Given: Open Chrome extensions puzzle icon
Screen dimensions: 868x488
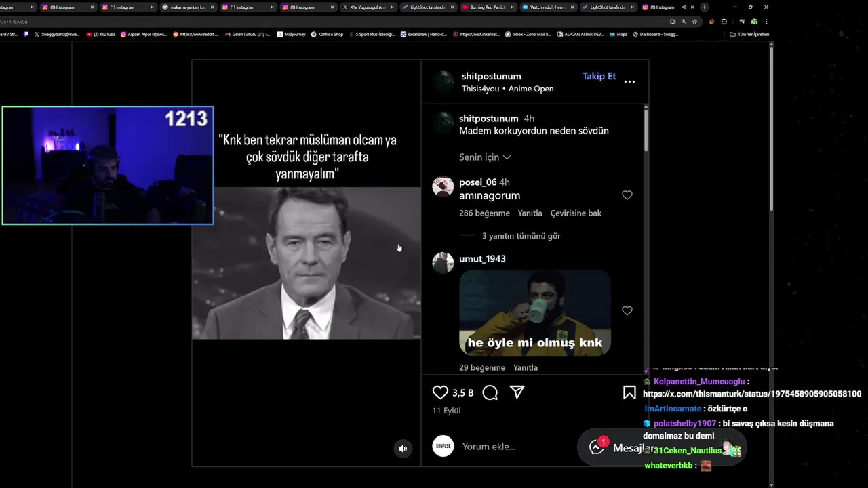Looking at the screenshot, I should (x=724, y=22).
